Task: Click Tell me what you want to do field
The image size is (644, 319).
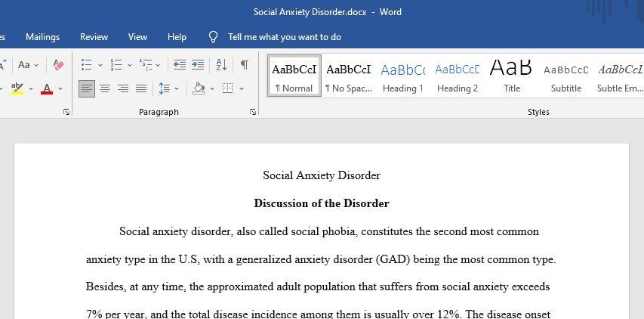Action: click(x=285, y=37)
